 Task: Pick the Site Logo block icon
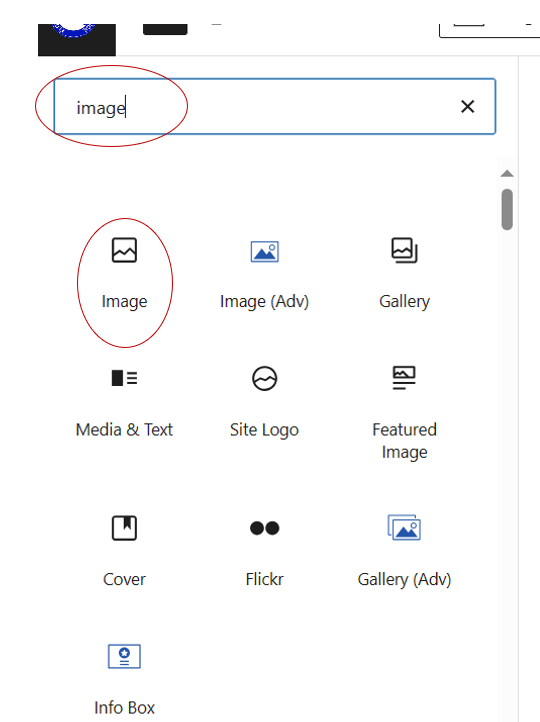click(x=265, y=378)
